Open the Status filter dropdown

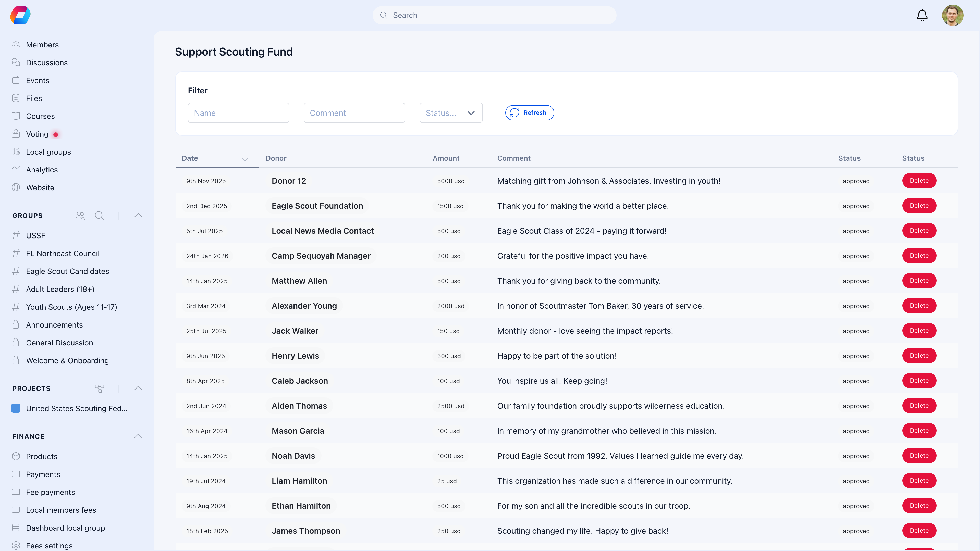tap(451, 113)
